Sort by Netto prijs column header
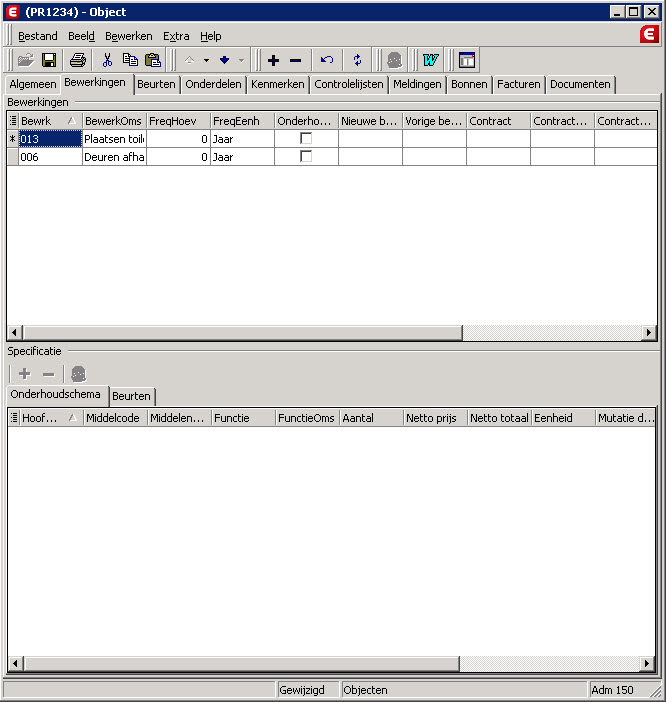The height and width of the screenshot is (702, 666). [x=435, y=418]
